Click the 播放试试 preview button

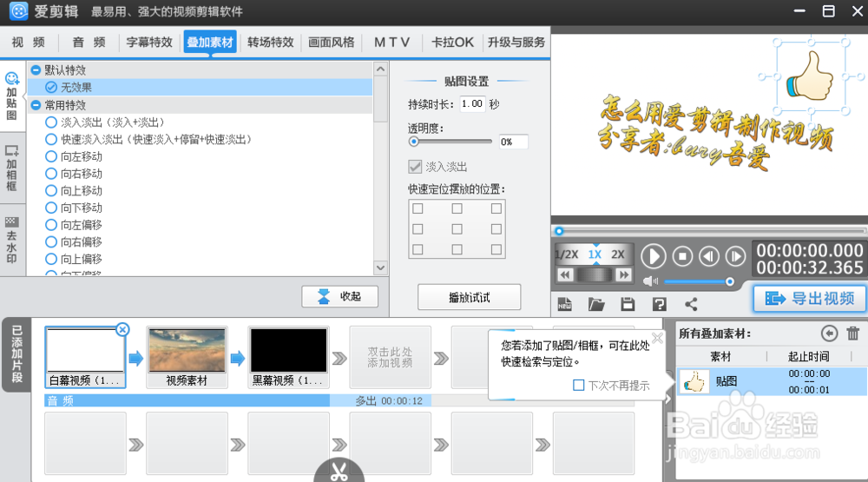[469, 298]
